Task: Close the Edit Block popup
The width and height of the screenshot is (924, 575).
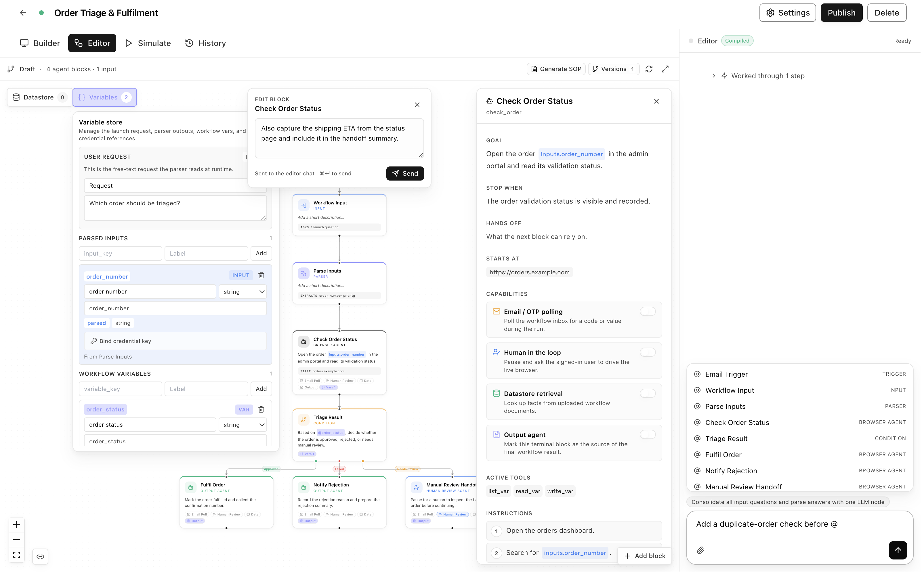Action: coord(419,105)
